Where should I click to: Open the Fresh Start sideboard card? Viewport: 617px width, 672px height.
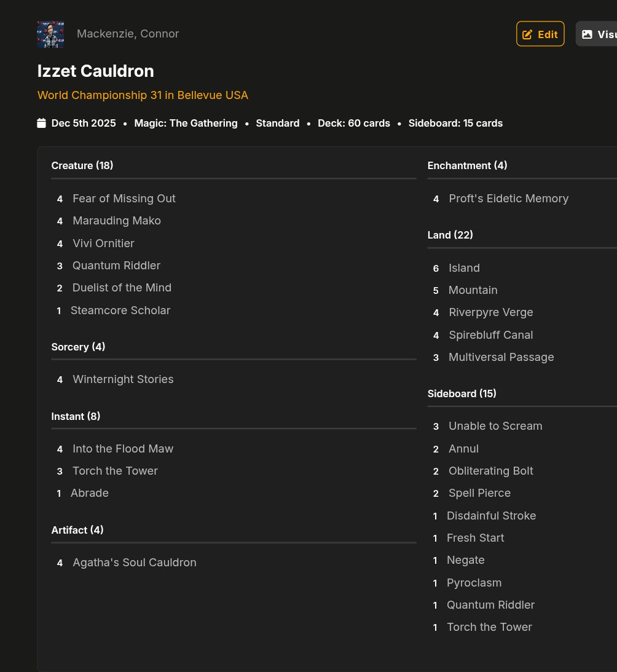475,538
